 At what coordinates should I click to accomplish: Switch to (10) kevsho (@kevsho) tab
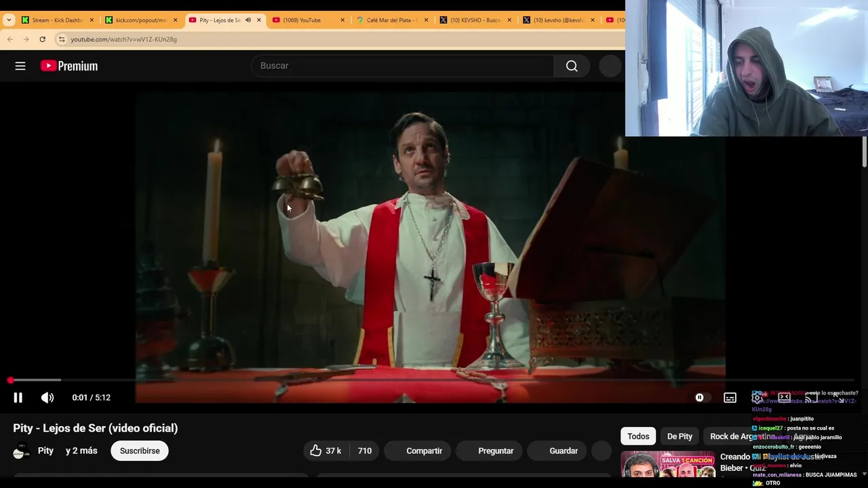[557, 20]
